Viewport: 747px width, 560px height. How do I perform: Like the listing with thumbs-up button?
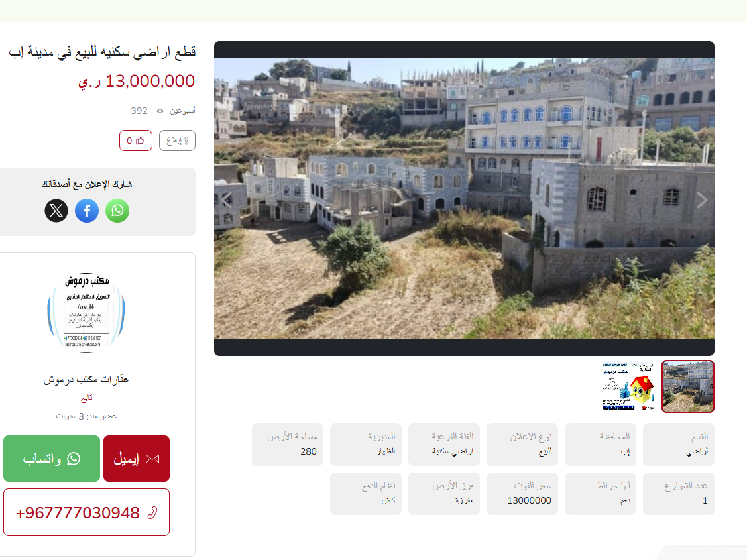136,140
